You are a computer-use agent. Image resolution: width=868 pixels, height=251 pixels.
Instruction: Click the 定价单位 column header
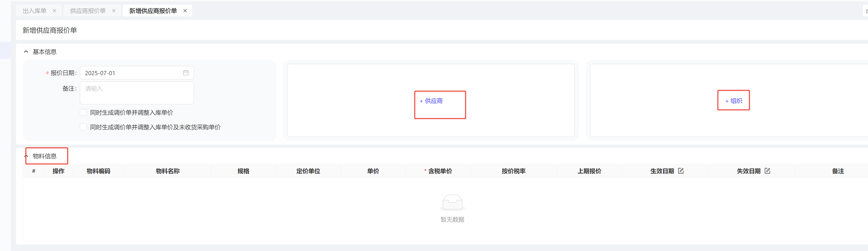tap(308, 171)
